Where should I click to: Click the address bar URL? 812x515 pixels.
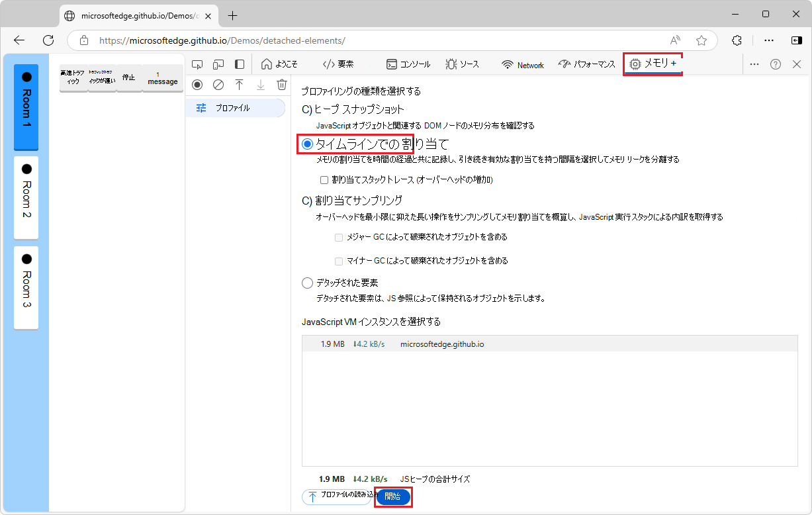[x=222, y=40]
